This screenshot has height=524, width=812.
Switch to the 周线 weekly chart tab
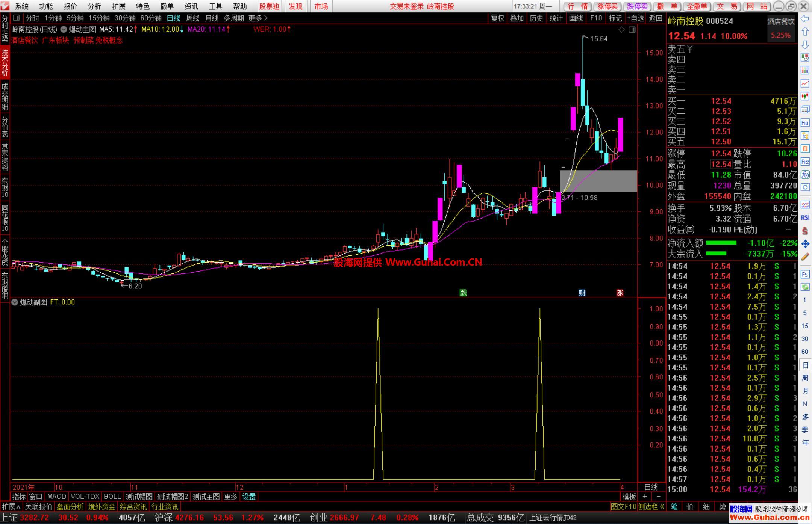click(192, 18)
